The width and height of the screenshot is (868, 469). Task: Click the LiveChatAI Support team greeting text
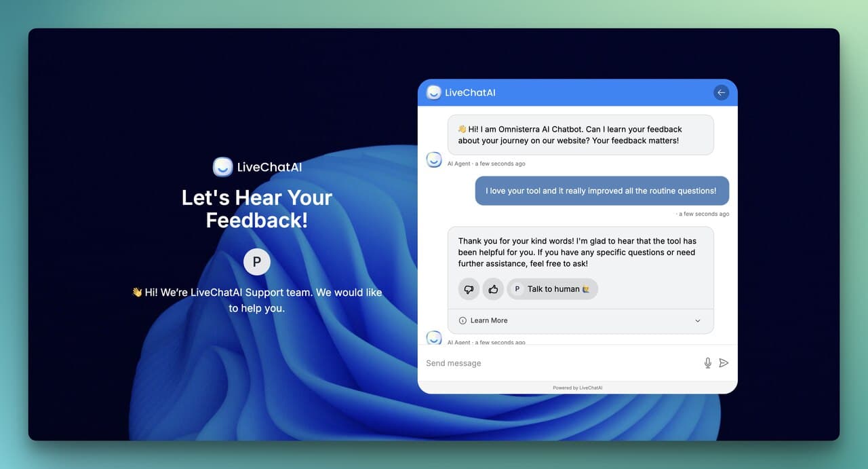257,300
